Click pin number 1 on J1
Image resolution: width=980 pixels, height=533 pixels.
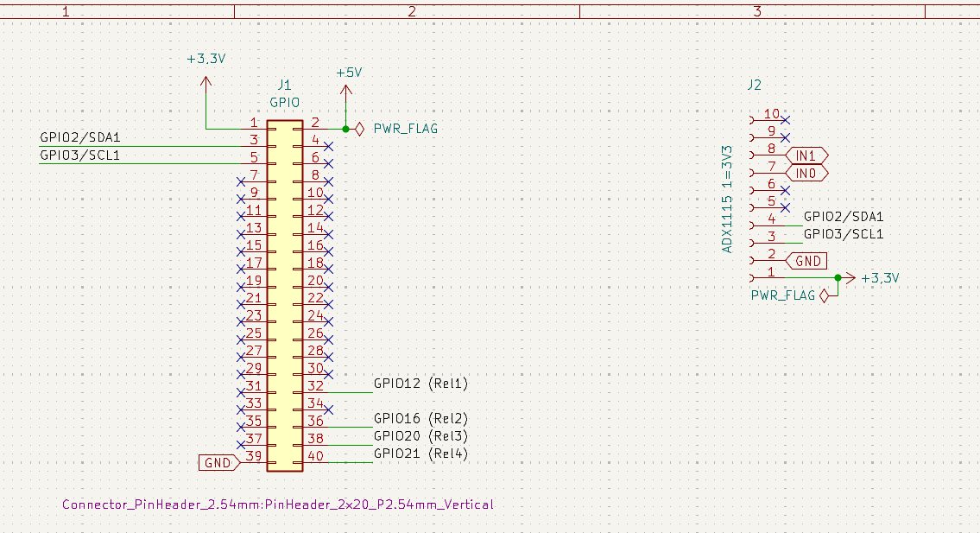point(254,123)
